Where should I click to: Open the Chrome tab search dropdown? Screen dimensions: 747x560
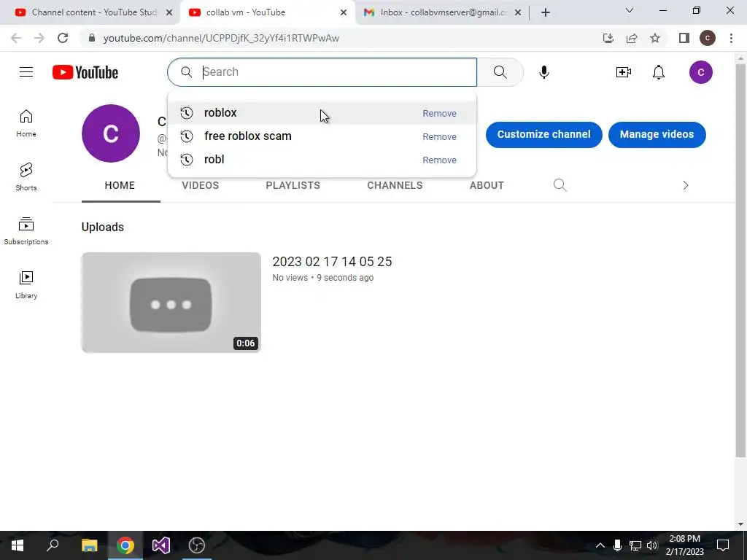(630, 10)
